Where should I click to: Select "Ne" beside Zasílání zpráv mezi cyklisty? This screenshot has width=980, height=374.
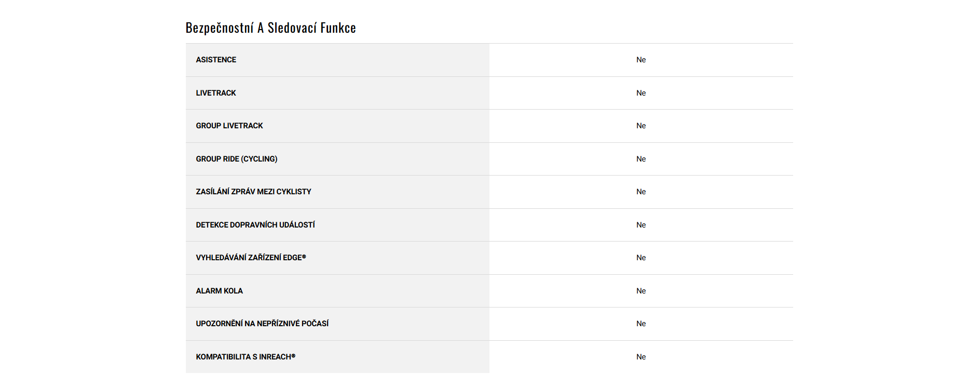[x=641, y=192]
